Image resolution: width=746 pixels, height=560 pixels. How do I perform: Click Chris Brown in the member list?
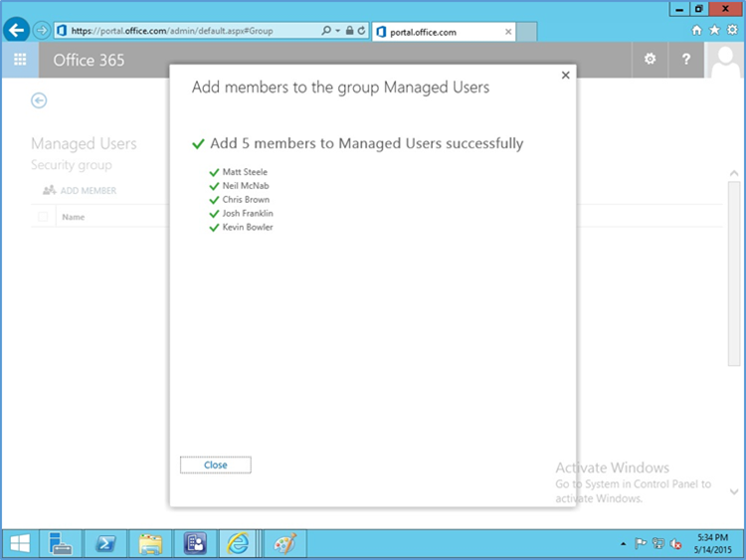246,199
